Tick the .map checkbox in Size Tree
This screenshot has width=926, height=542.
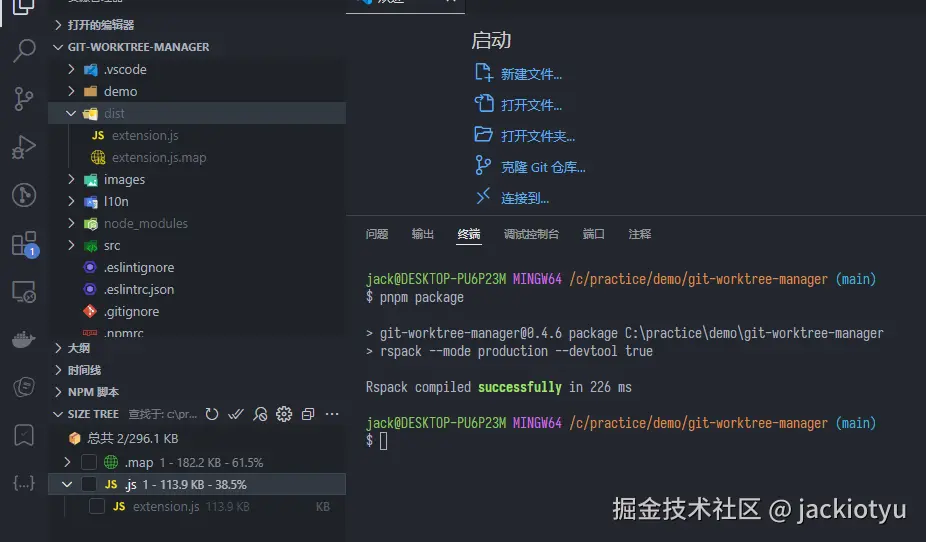tap(89, 462)
